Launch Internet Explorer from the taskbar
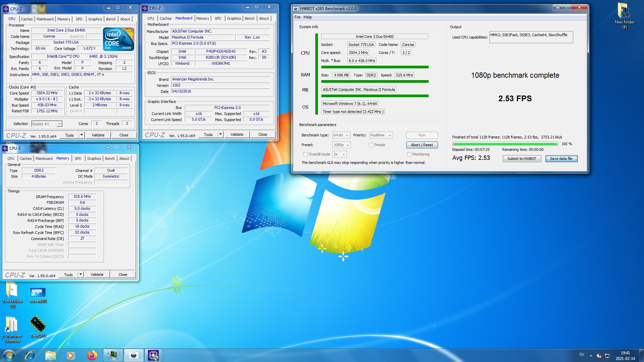The image size is (644, 362). tap(30, 355)
